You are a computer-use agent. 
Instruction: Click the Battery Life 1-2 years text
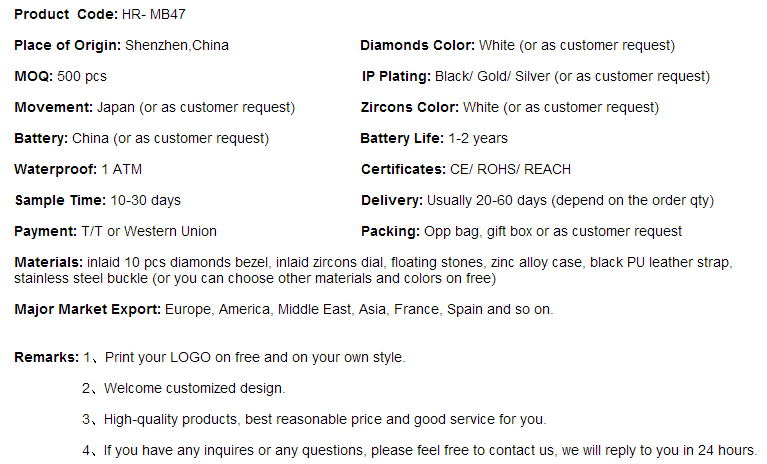pos(434,138)
